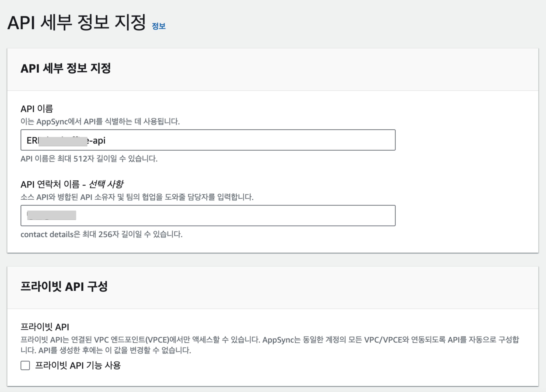Screen dimensions: 546x392
Task: Click the API 세부 정보 지정 panel header
Action: (66, 68)
